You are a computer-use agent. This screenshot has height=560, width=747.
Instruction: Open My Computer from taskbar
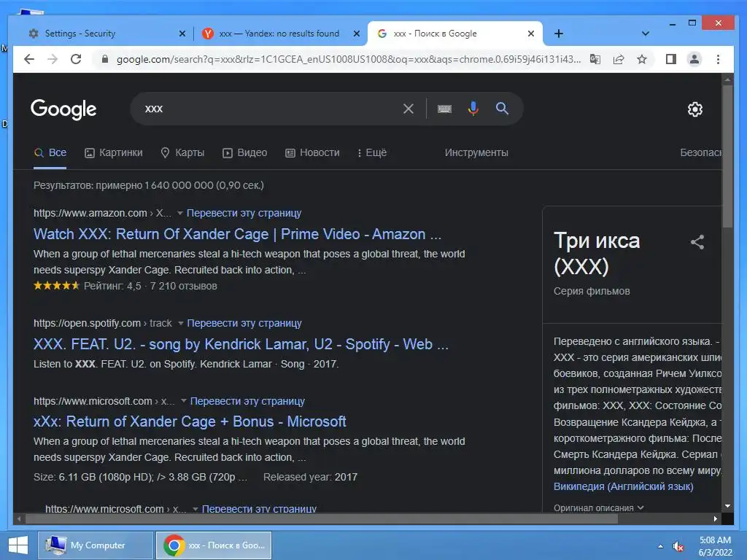96,545
